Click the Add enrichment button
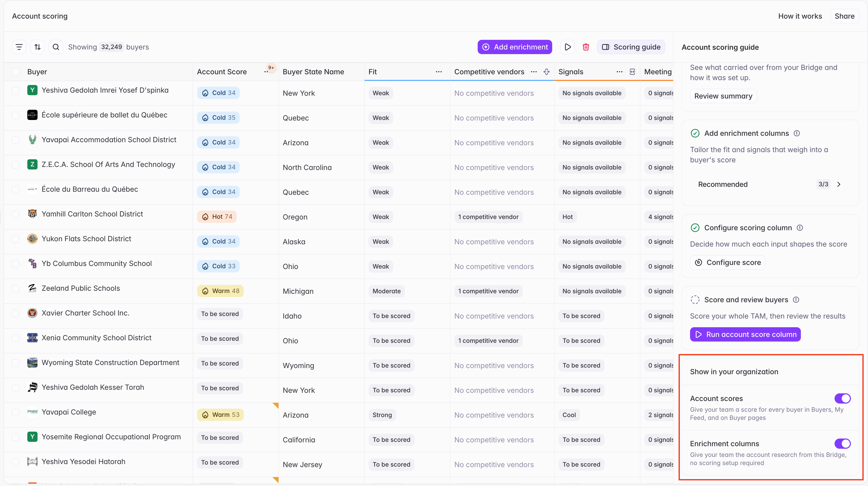The width and height of the screenshot is (868, 486). [x=514, y=47]
